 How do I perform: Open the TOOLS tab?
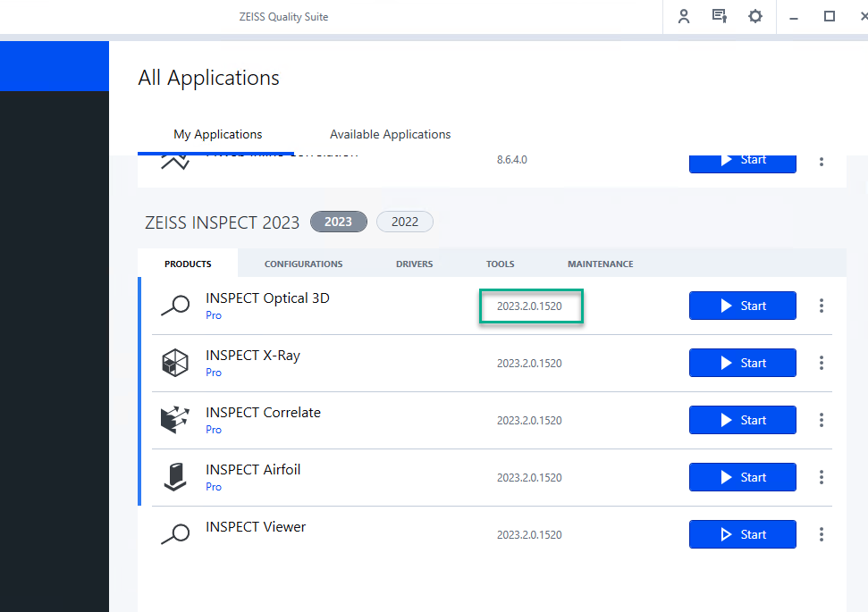[501, 264]
